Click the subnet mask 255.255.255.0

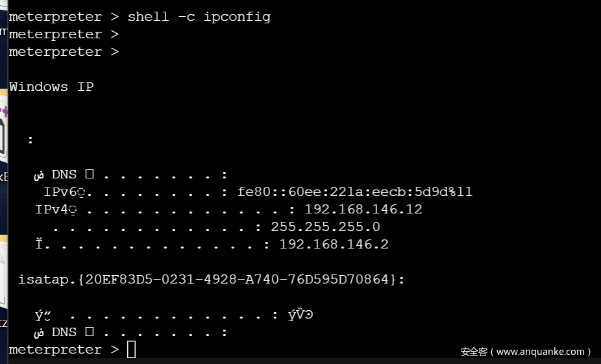(x=325, y=227)
